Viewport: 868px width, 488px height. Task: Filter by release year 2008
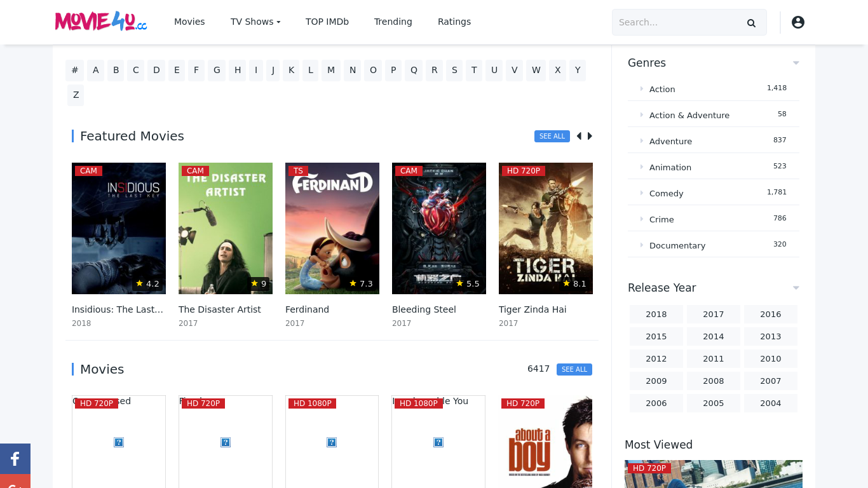[714, 381]
